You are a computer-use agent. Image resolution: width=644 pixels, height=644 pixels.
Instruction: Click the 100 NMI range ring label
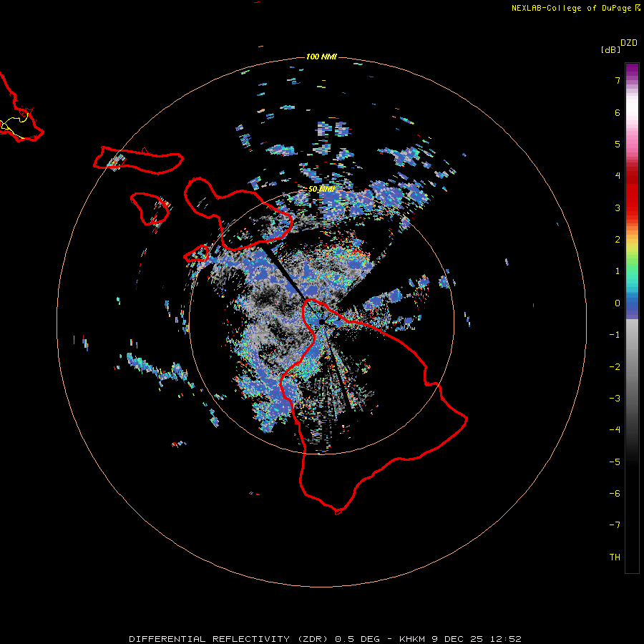tap(321, 57)
